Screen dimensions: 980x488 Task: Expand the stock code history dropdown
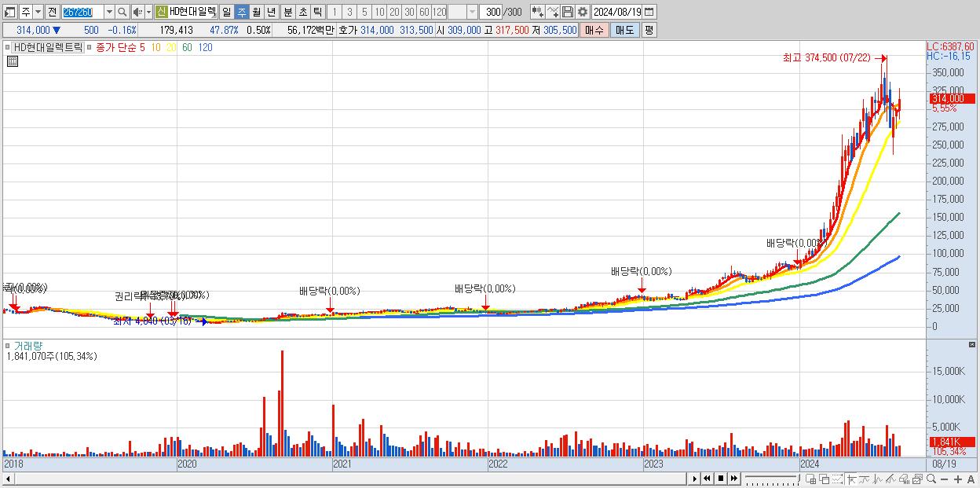tap(109, 12)
